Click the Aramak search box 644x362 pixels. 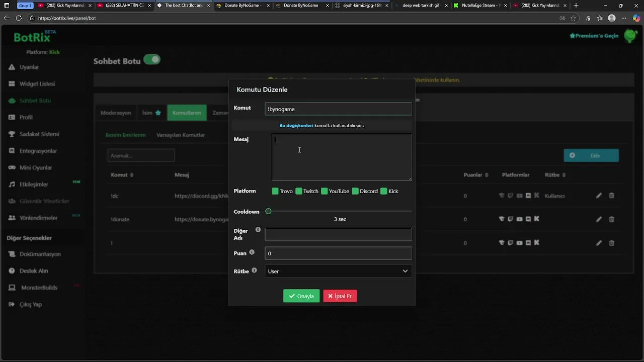point(141,155)
